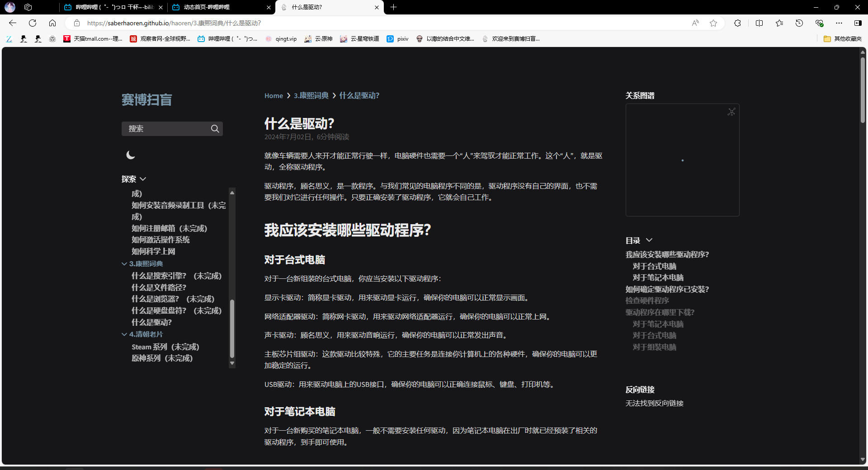Screen dimensions: 868x470
Task: Open the Home breadcrumb link
Action: 273,95
